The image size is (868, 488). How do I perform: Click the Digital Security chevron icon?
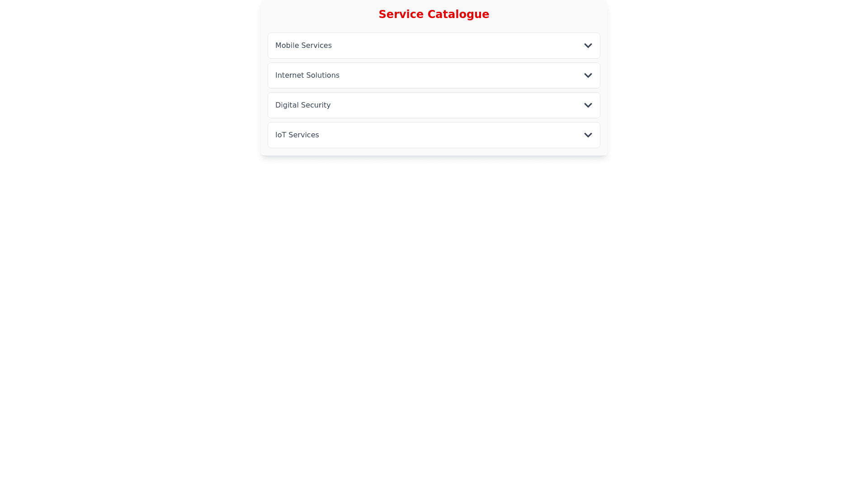tap(588, 105)
